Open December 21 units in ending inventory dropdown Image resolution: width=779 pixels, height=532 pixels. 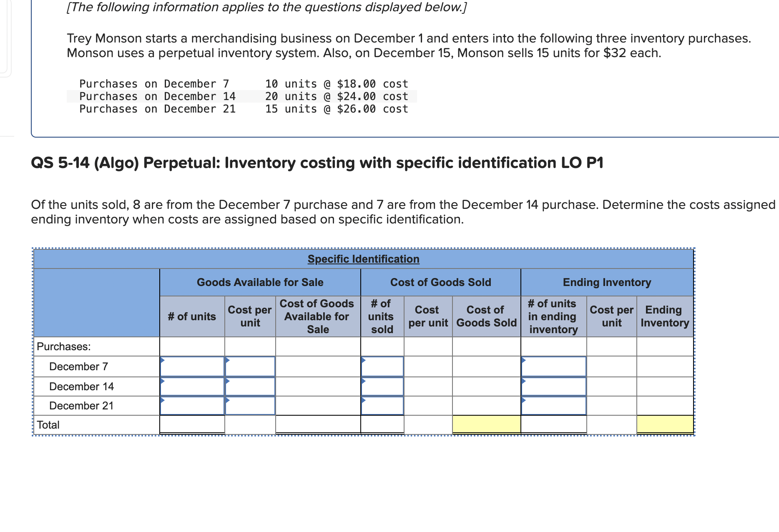554,406
